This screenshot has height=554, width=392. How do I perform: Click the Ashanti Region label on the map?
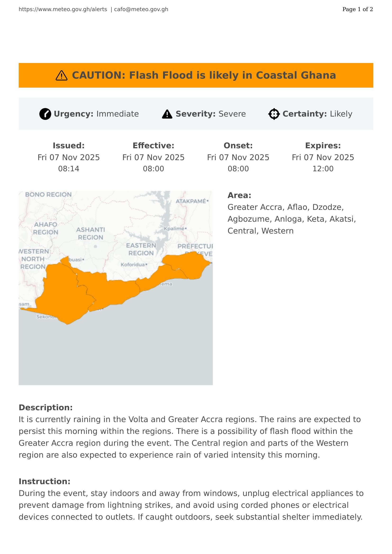pos(91,233)
